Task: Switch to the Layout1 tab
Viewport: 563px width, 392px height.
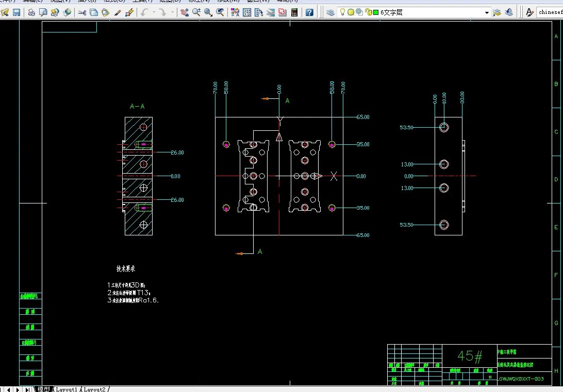Action: [x=67, y=389]
